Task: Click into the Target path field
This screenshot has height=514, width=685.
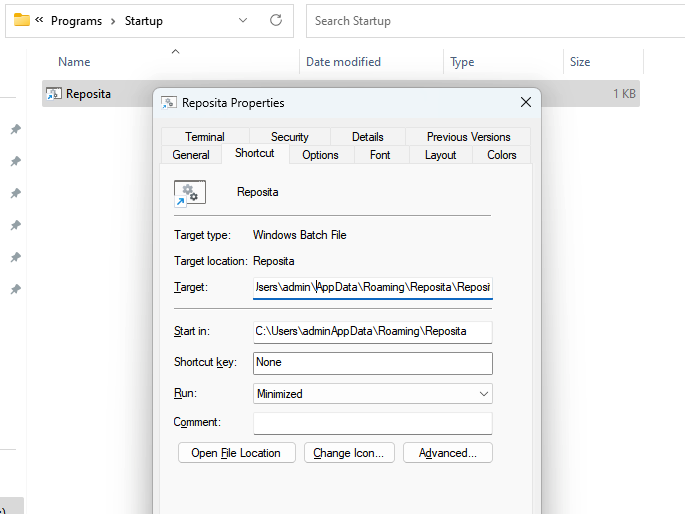Action: (x=373, y=288)
